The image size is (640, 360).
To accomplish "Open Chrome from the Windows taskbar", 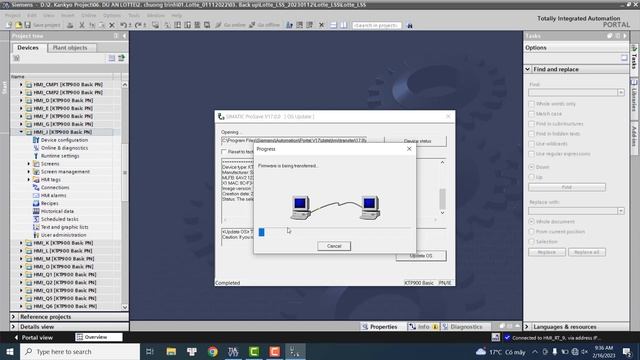I will (212, 351).
